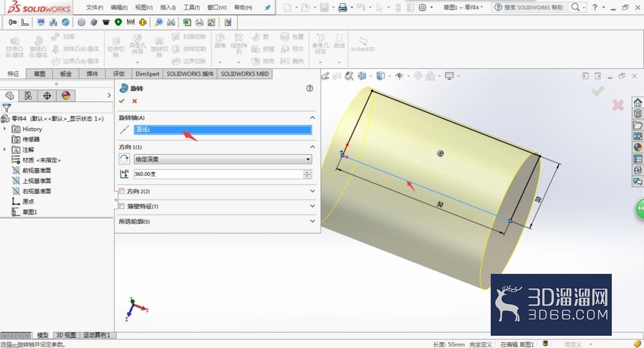
Task: Click the large green confirm checkmark in viewport
Action: pos(598,91)
